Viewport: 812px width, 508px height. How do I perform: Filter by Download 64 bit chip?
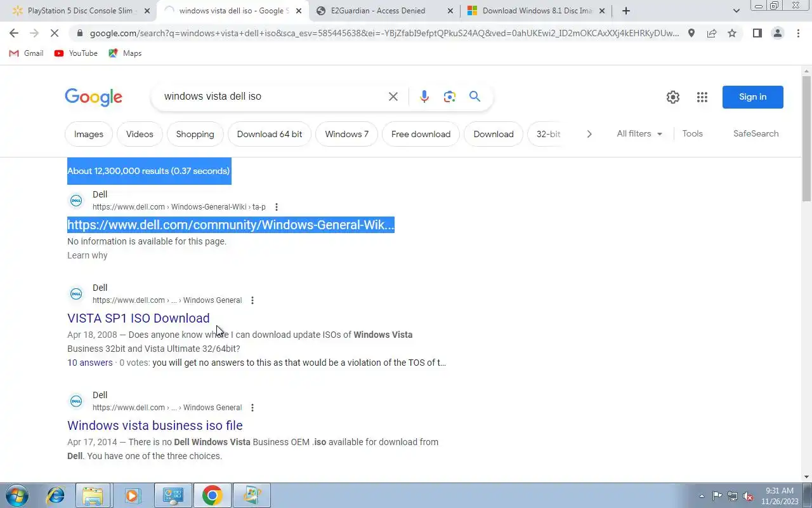coord(270,134)
